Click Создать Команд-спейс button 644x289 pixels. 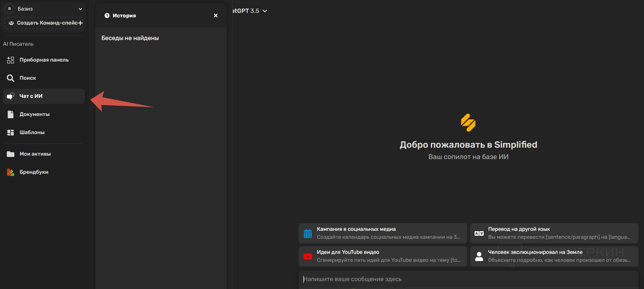pyautogui.click(x=44, y=23)
